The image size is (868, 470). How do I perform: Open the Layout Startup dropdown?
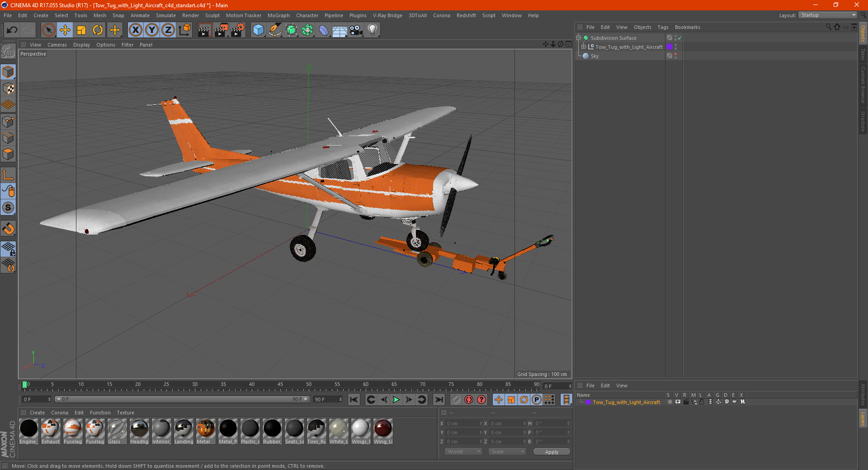pyautogui.click(x=828, y=15)
